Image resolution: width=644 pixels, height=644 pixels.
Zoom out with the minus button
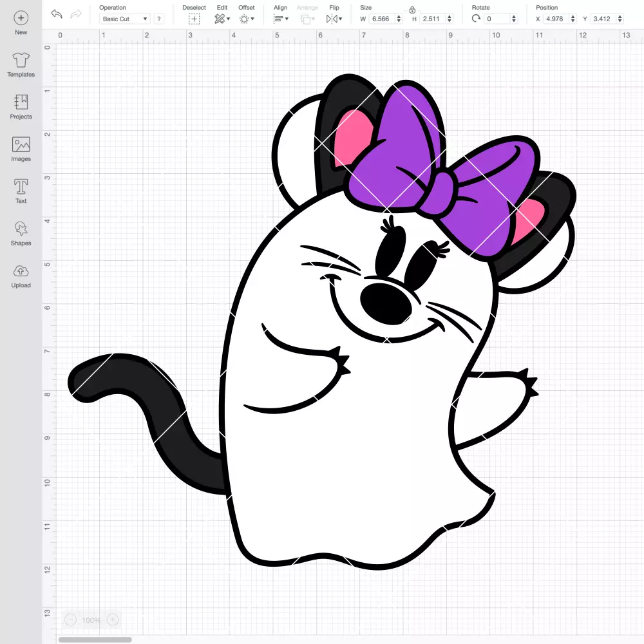click(x=70, y=620)
